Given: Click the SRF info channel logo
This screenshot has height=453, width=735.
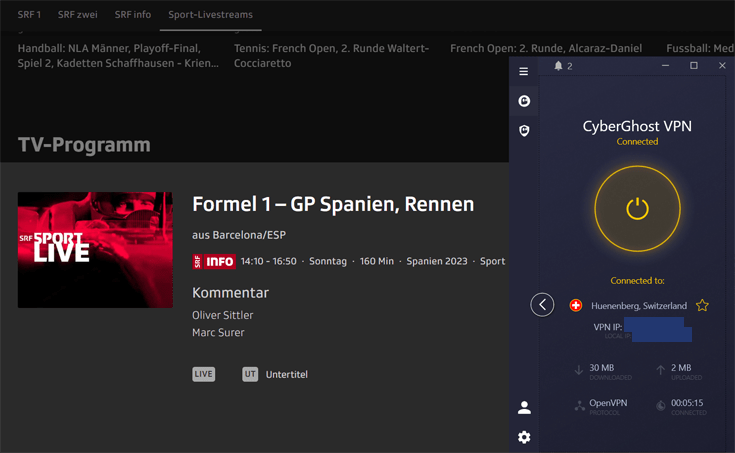Looking at the screenshot, I should point(214,261).
